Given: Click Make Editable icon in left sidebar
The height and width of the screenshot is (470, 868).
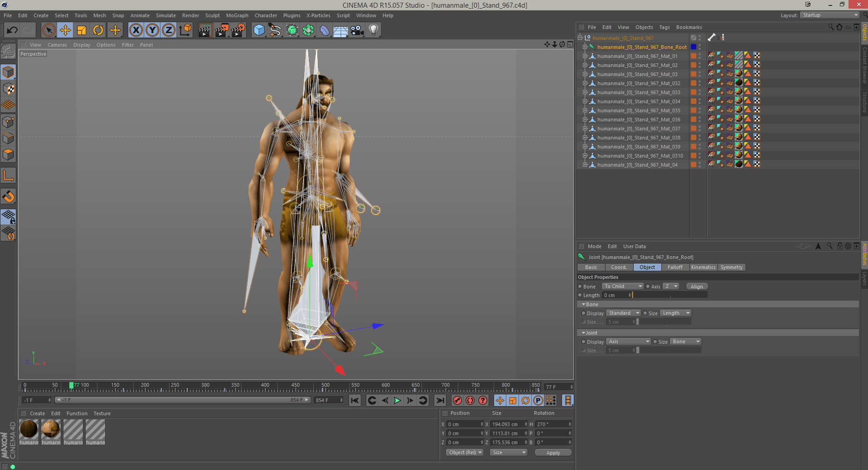Looking at the screenshot, I should [8, 52].
